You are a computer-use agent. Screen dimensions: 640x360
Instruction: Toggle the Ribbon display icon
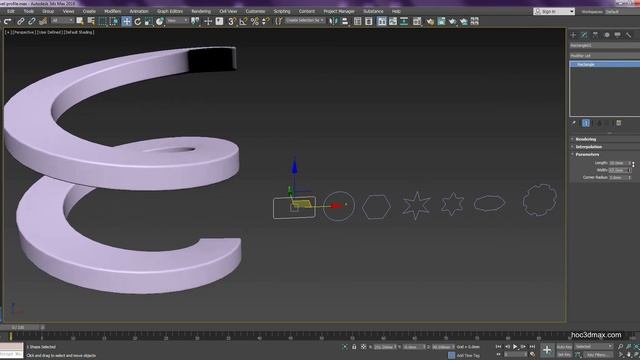point(382,21)
